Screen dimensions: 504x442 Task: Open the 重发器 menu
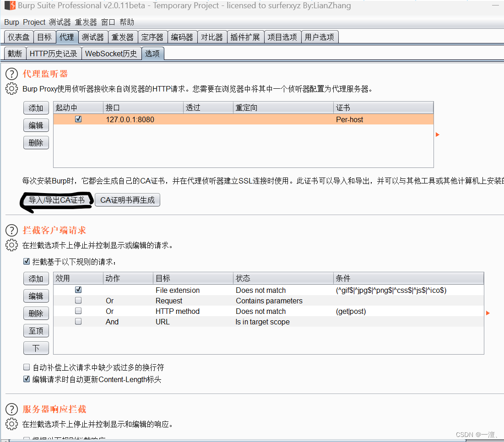pyautogui.click(x=86, y=22)
